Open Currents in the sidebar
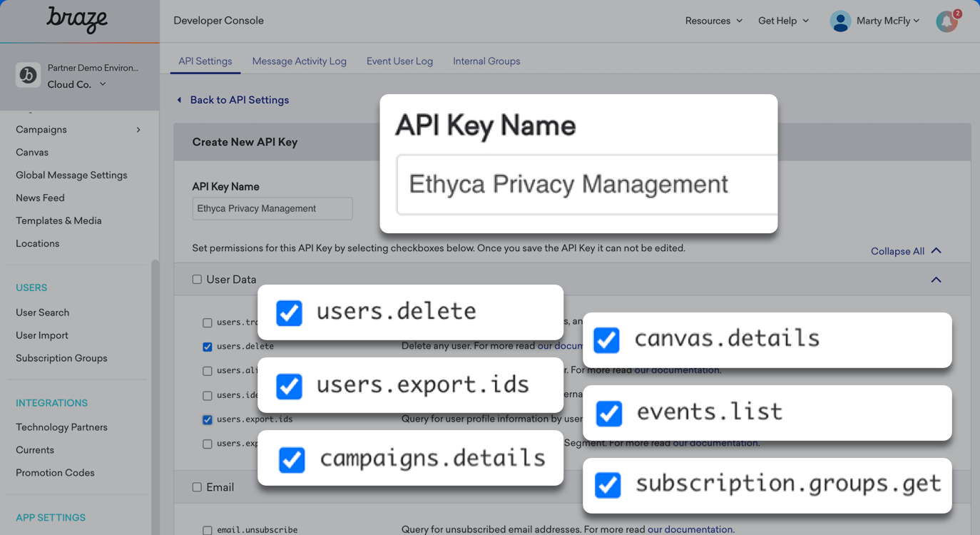The width and height of the screenshot is (980, 535). coord(35,450)
